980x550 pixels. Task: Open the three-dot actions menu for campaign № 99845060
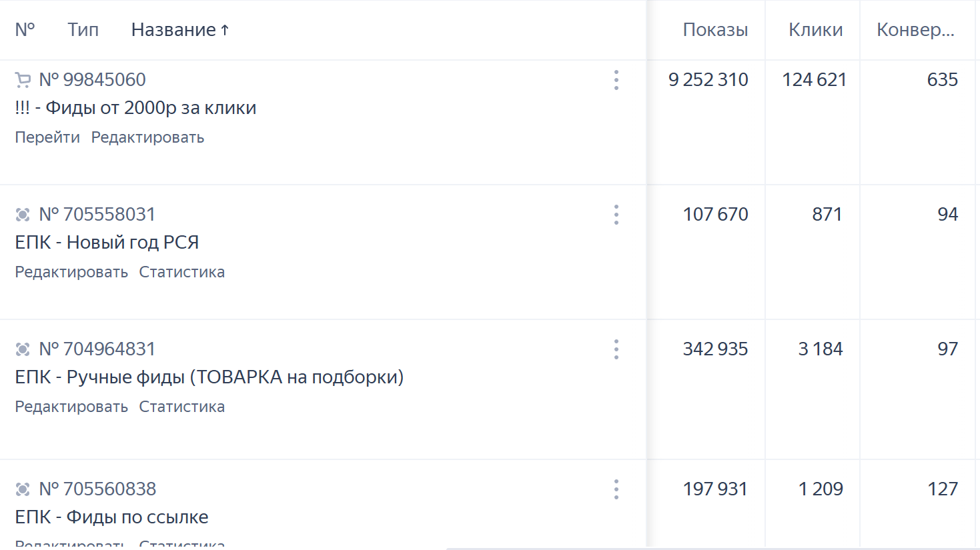616,80
